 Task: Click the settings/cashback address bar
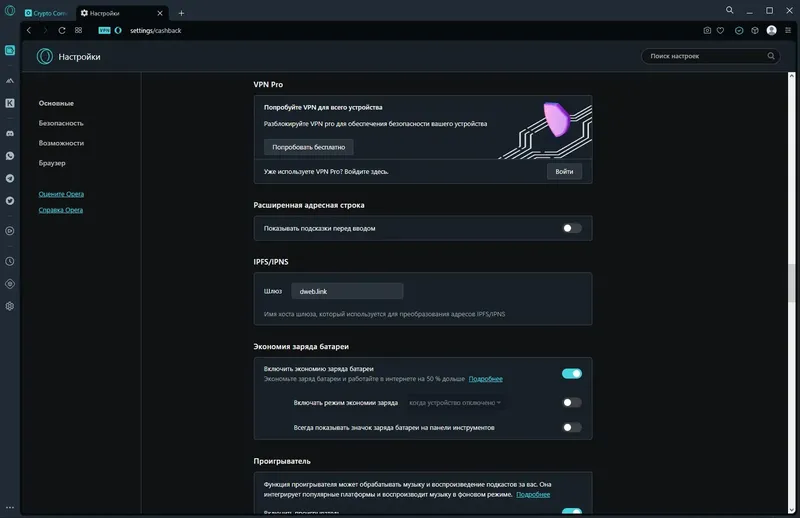pyautogui.click(x=156, y=31)
